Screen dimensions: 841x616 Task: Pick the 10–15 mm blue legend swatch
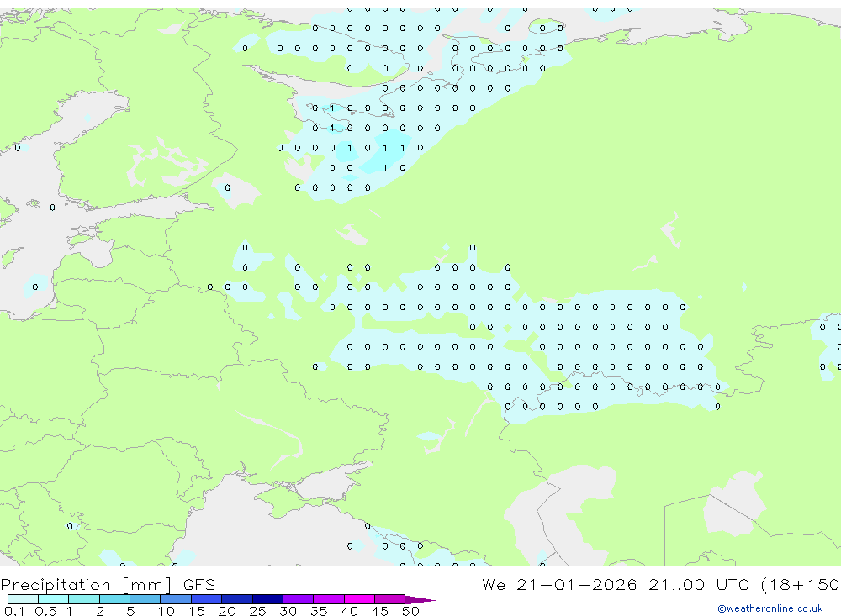click(176, 599)
